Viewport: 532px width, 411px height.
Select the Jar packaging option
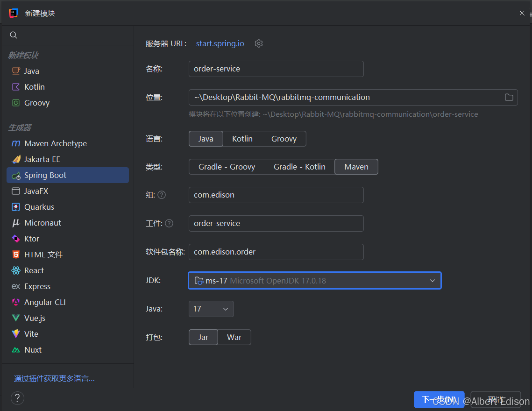click(203, 337)
